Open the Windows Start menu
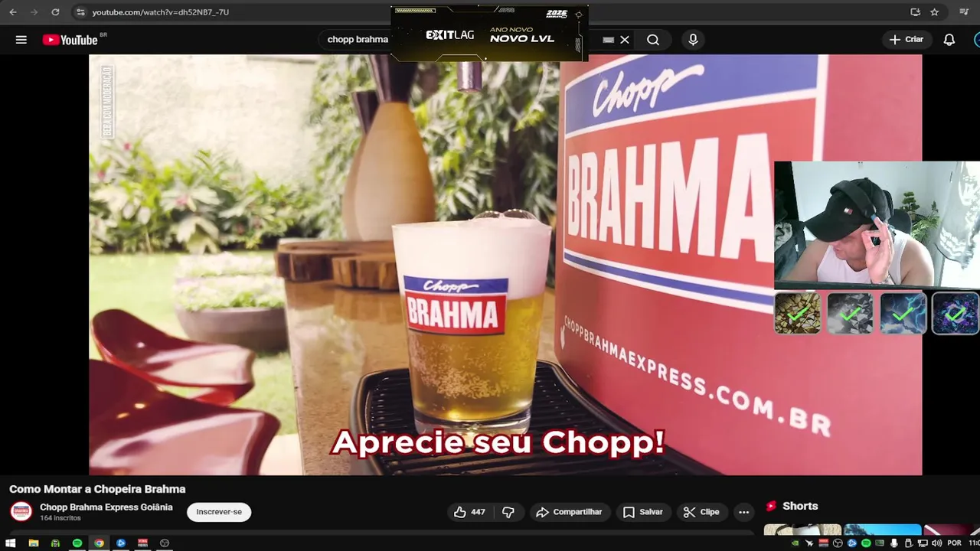The width and height of the screenshot is (980, 551). [x=11, y=543]
